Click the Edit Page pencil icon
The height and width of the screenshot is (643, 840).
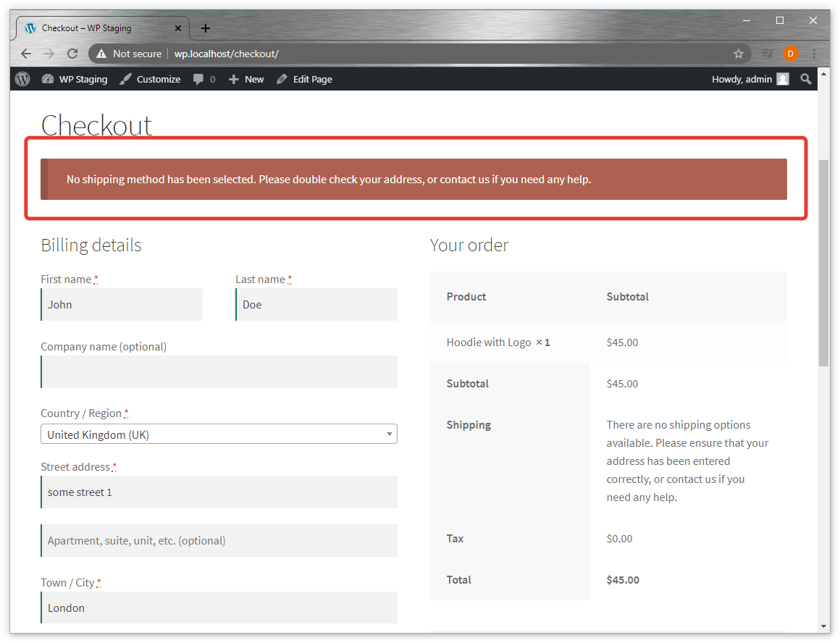coord(282,80)
